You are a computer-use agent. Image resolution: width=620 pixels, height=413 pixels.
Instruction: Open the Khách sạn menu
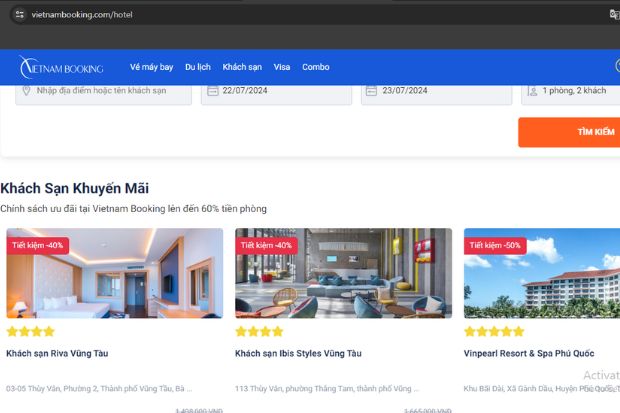click(x=242, y=67)
